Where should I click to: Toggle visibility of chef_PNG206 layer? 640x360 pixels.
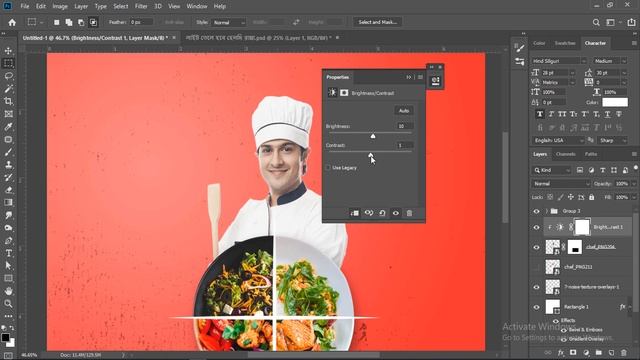(x=536, y=247)
